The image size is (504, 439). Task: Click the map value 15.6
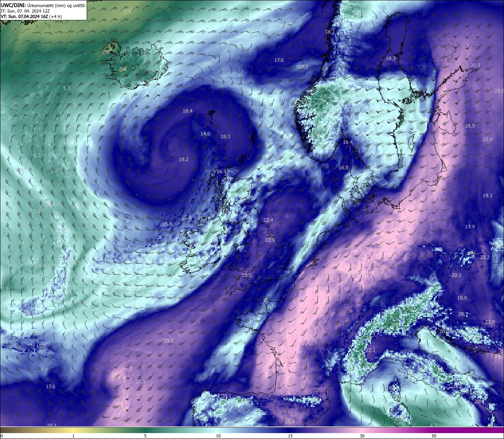(167, 224)
